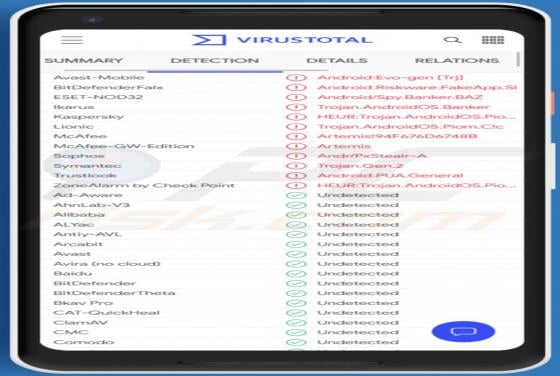This screenshot has height=376, width=560.
Task: Click Undetected result for plain Avast
Action: coord(358,254)
